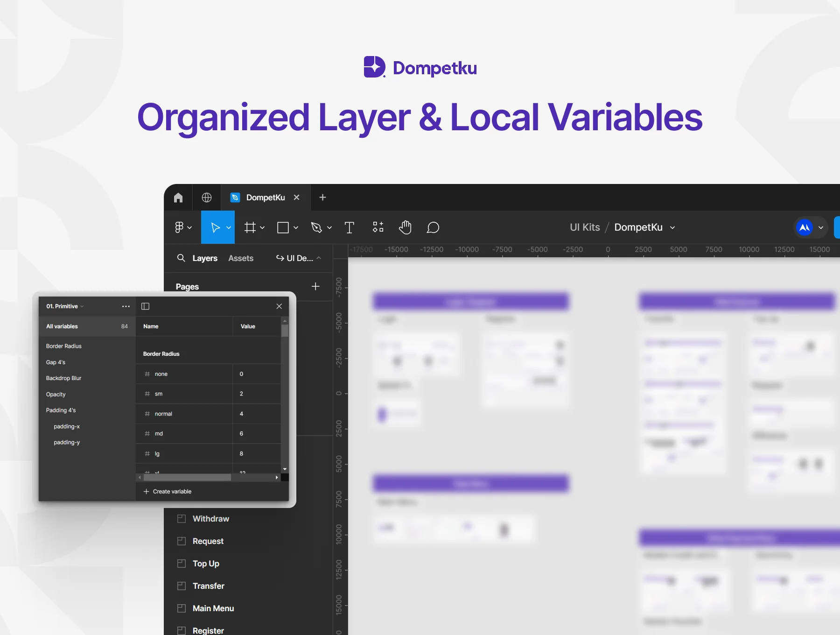Image resolution: width=840 pixels, height=635 pixels.
Task: Select the Opacity variable group
Action: (x=56, y=395)
